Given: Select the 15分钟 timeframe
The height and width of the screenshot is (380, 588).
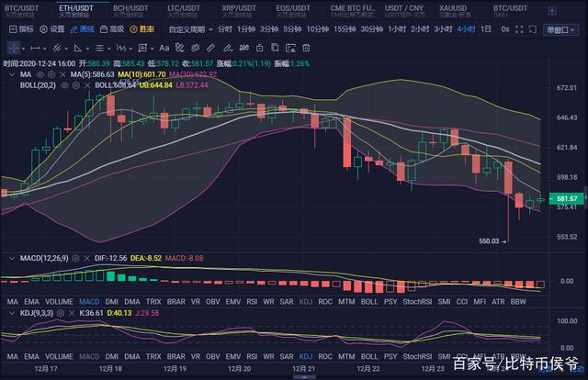Looking at the screenshot, I should (x=345, y=29).
